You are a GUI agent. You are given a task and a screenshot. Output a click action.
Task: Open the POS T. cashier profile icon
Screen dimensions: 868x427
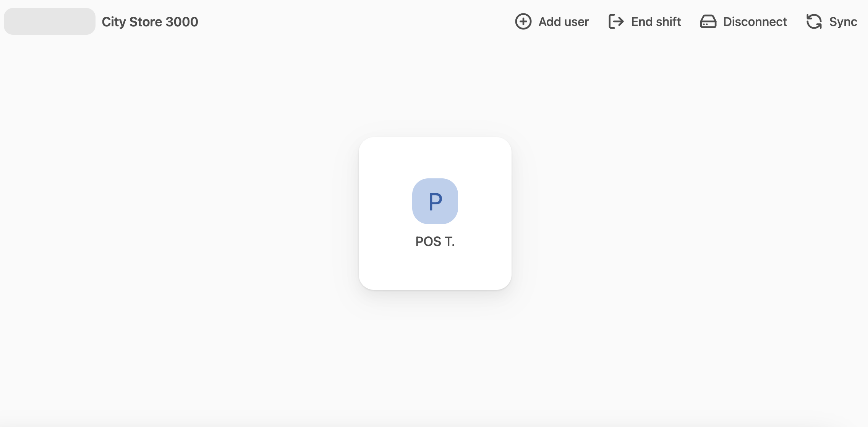435,201
